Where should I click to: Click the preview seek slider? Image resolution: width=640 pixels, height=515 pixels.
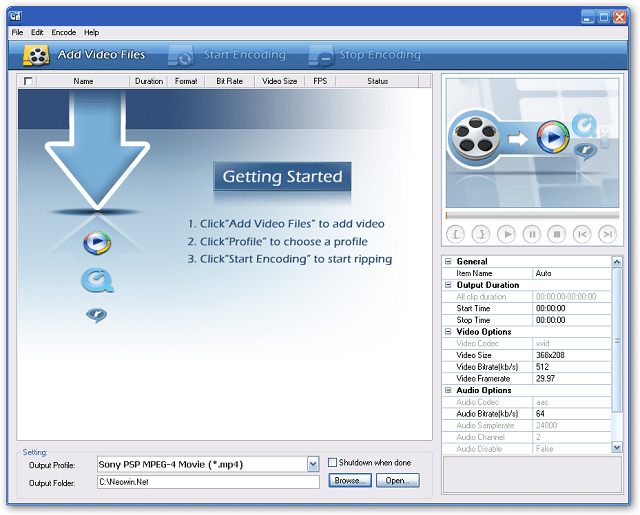tap(532, 215)
